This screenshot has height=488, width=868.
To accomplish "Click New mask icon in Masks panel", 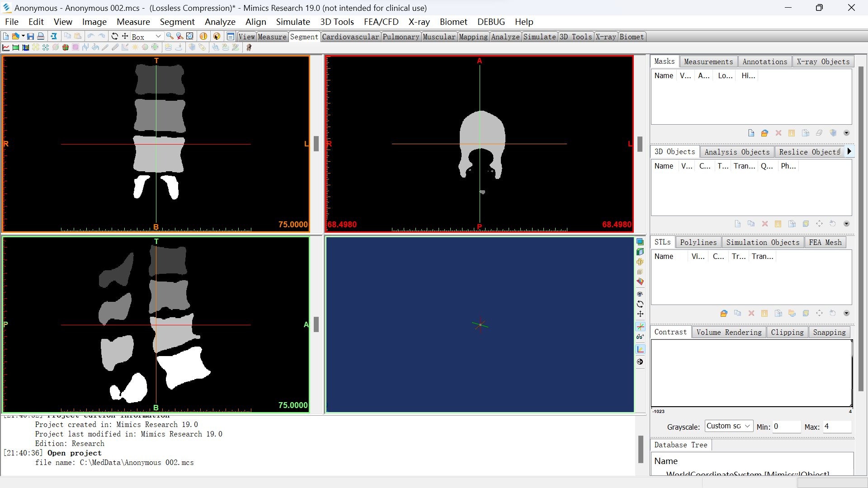I will point(751,133).
